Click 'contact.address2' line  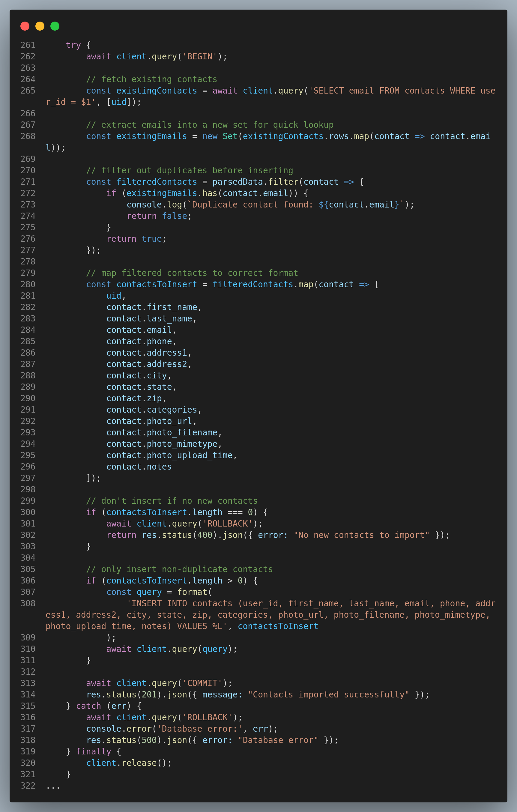point(149,364)
